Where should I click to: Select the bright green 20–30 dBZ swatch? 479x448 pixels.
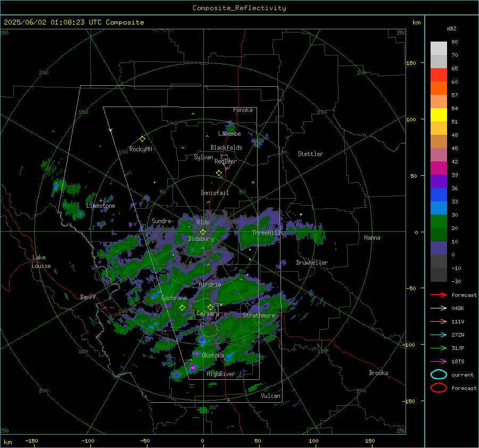[439, 222]
